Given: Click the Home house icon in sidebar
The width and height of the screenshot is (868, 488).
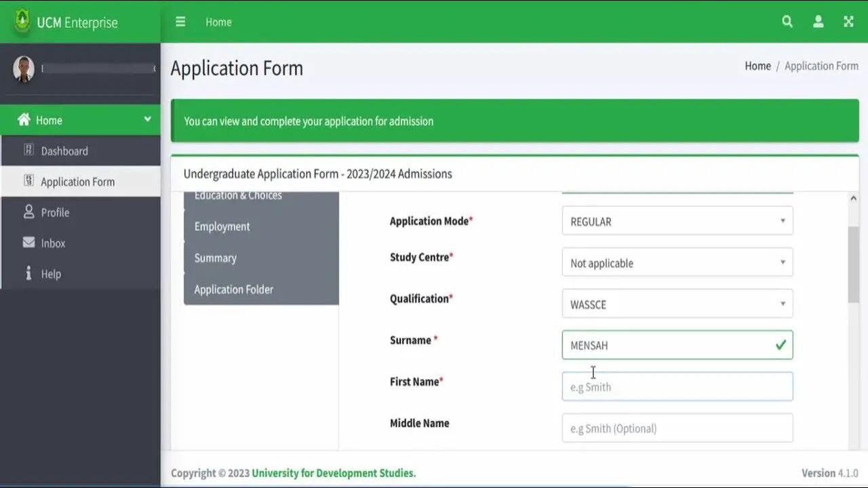Looking at the screenshot, I should point(24,119).
